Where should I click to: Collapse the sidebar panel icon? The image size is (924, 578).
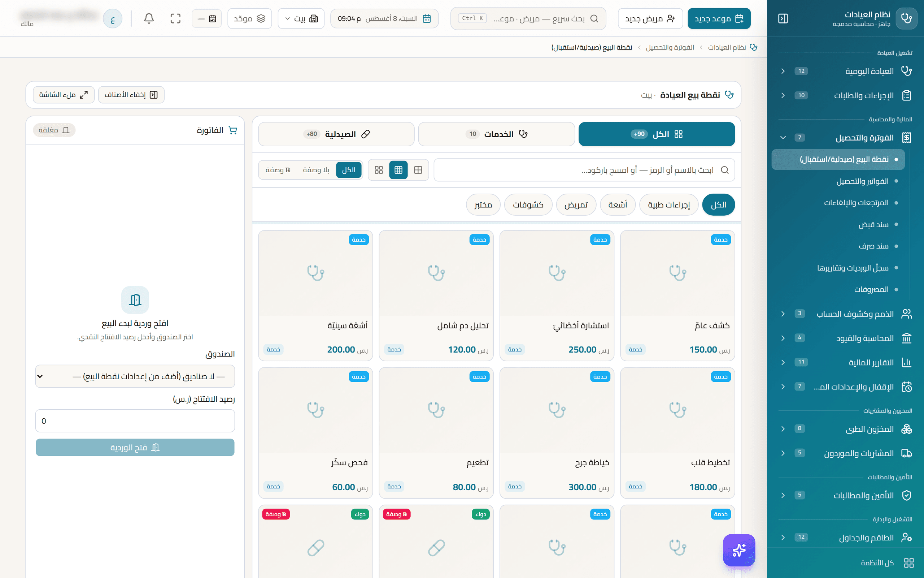pyautogui.click(x=783, y=18)
